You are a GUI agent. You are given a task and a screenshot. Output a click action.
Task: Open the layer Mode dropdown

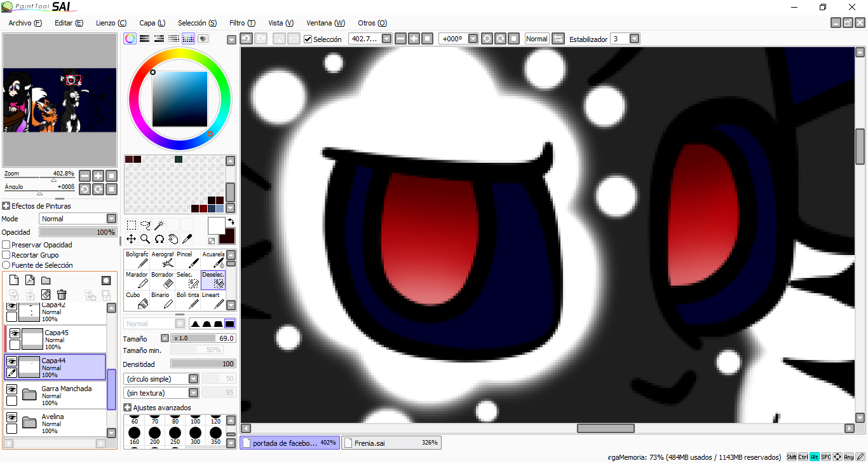point(78,219)
